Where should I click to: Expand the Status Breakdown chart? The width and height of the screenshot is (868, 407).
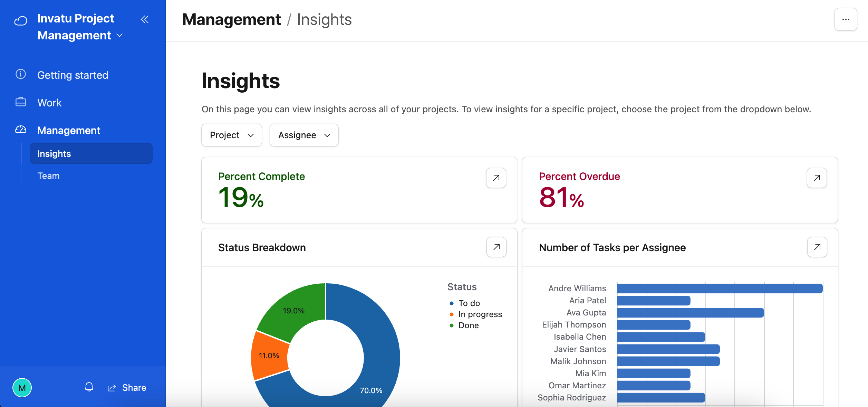click(496, 247)
